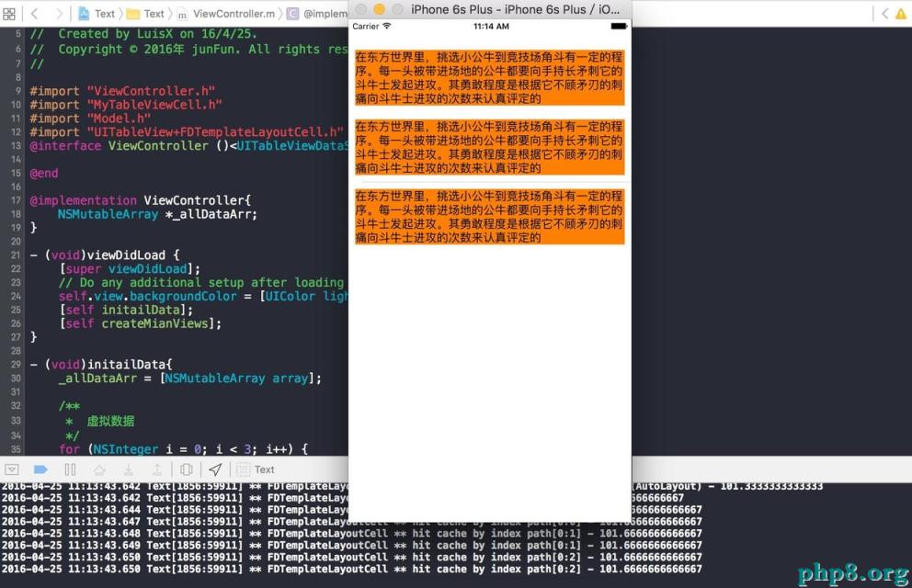Open the view hierarchy debugger icon

(x=187, y=469)
